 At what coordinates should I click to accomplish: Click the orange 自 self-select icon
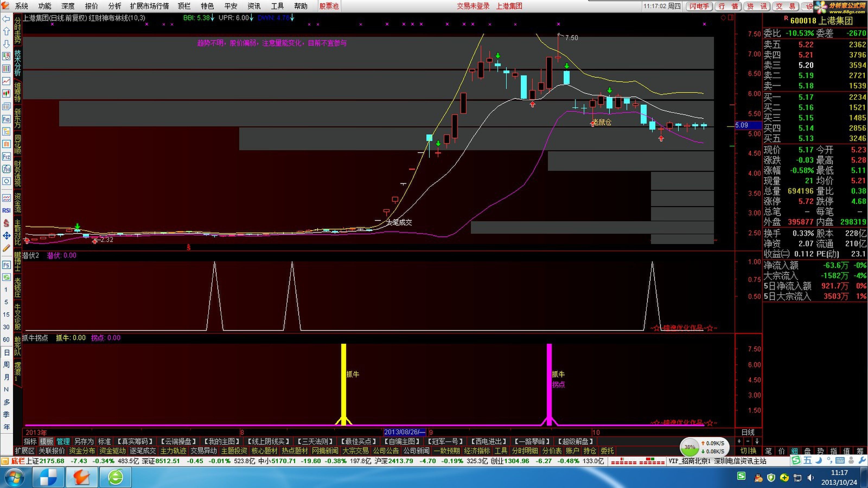7,144
